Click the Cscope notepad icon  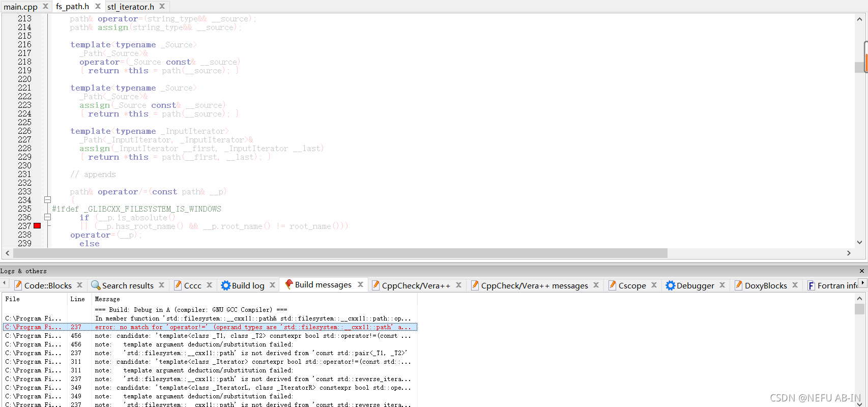[x=613, y=285]
